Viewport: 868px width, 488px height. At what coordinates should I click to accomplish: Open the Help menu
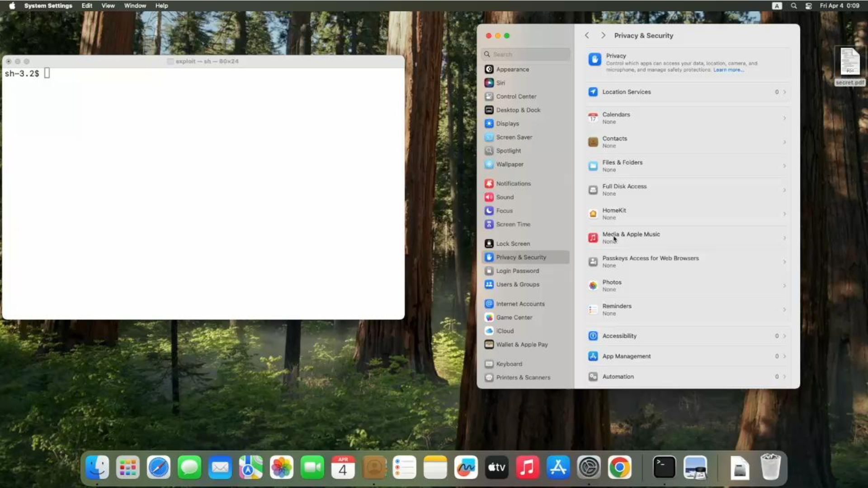click(x=161, y=5)
